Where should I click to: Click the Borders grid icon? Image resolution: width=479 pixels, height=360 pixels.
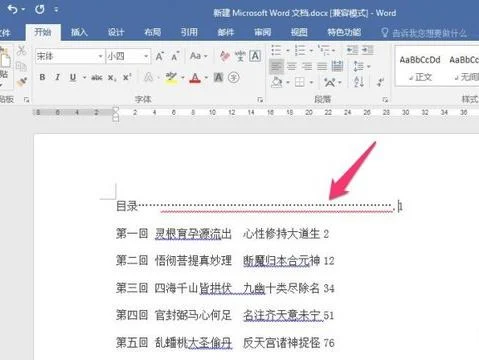click(300, 82)
